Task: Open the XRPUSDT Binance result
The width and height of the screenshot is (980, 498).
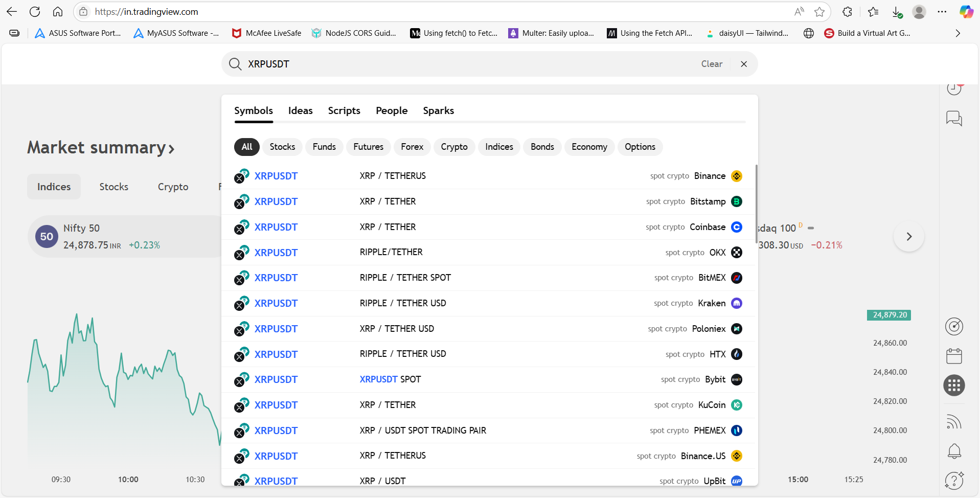Action: (x=276, y=176)
